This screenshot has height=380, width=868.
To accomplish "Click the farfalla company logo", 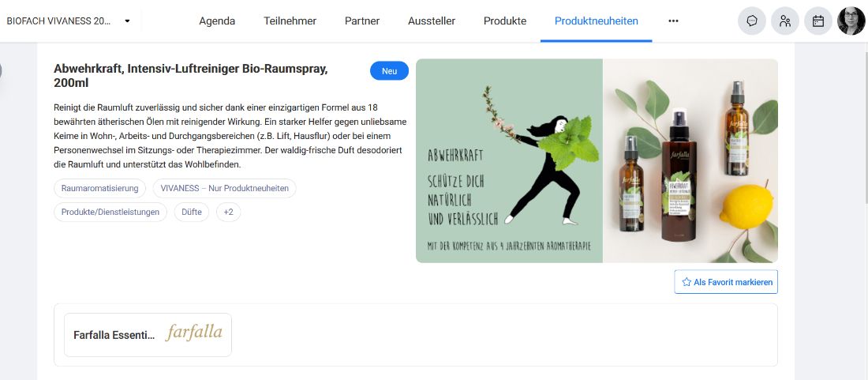I will click(x=194, y=333).
